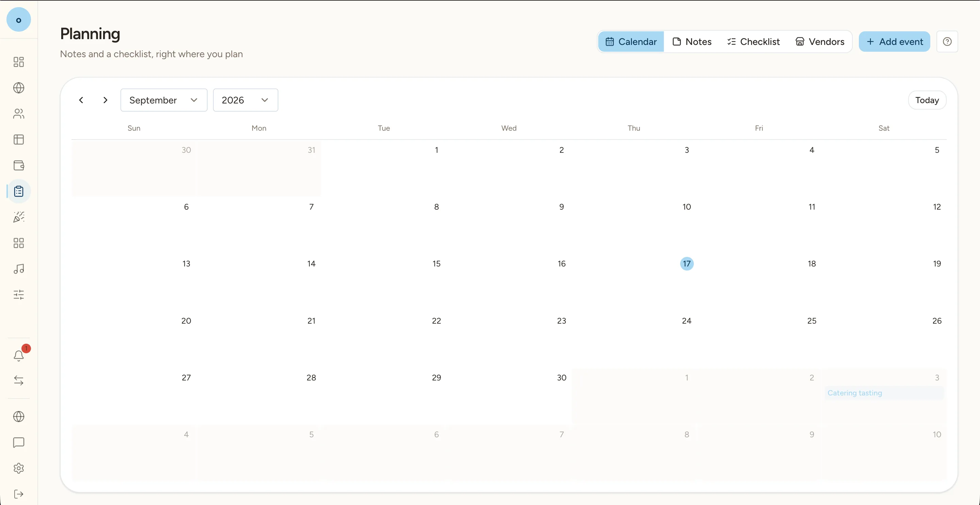Open the September month dropdown

click(164, 100)
